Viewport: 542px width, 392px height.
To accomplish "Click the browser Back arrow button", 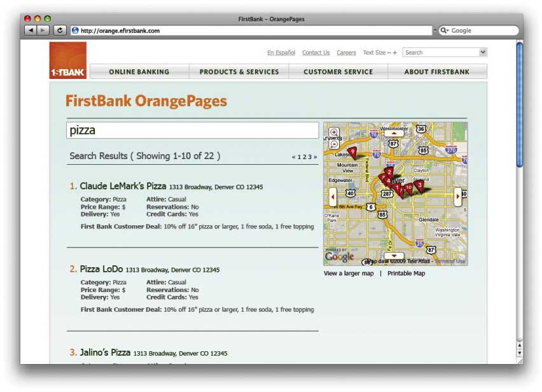I will 31,31.
